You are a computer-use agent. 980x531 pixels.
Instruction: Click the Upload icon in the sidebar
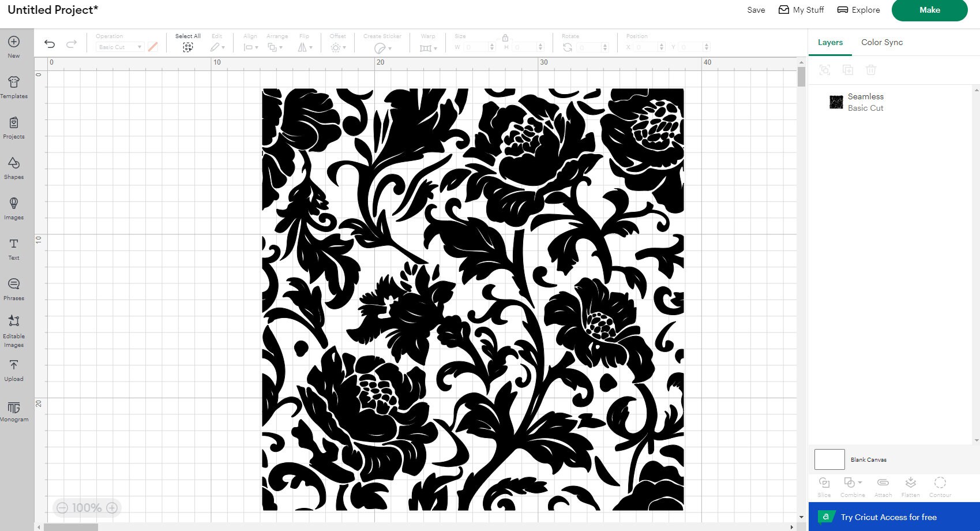(x=13, y=369)
